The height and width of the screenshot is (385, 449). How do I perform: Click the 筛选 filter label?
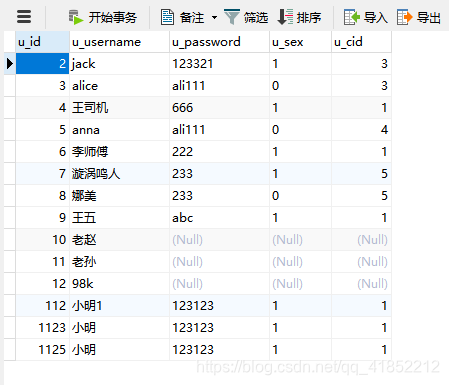click(x=256, y=17)
